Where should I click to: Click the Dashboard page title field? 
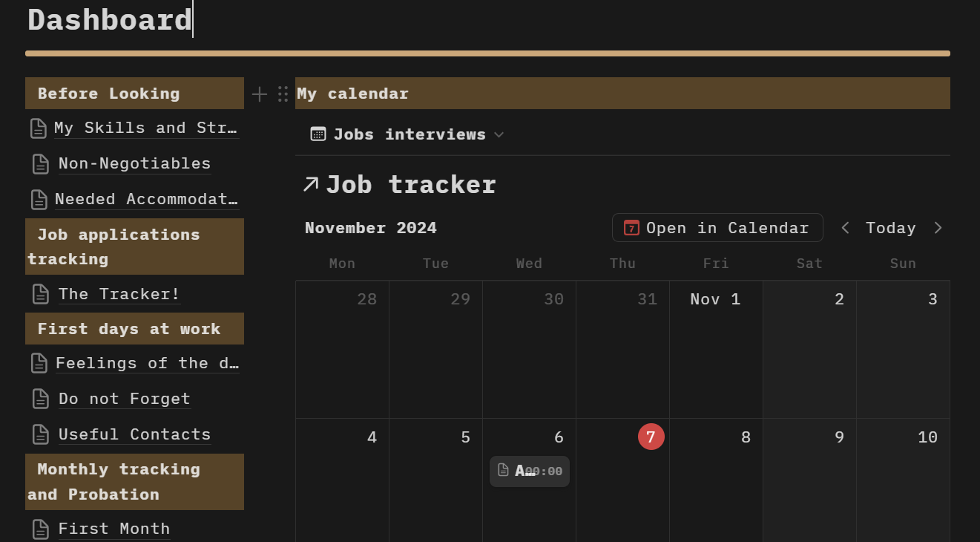[110, 20]
